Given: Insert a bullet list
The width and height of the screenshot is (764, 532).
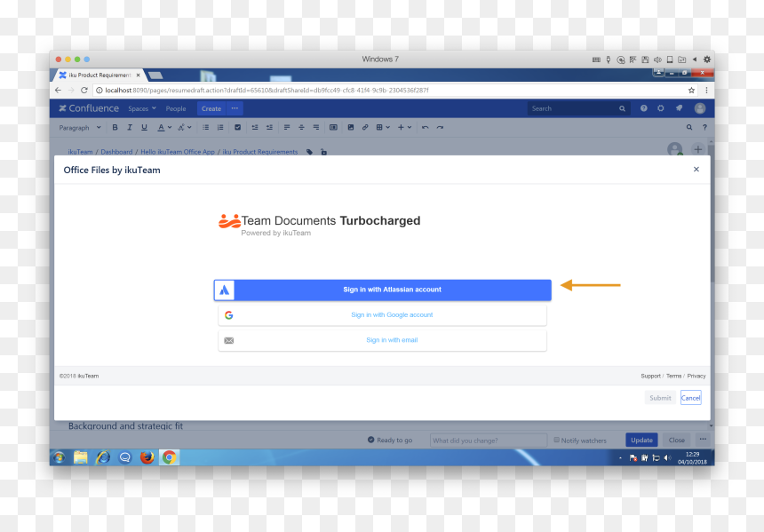Looking at the screenshot, I should coord(205,128).
